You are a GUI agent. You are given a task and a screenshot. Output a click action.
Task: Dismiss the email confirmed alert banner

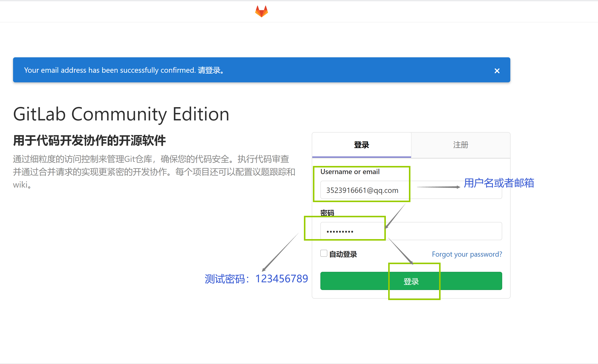[497, 71]
